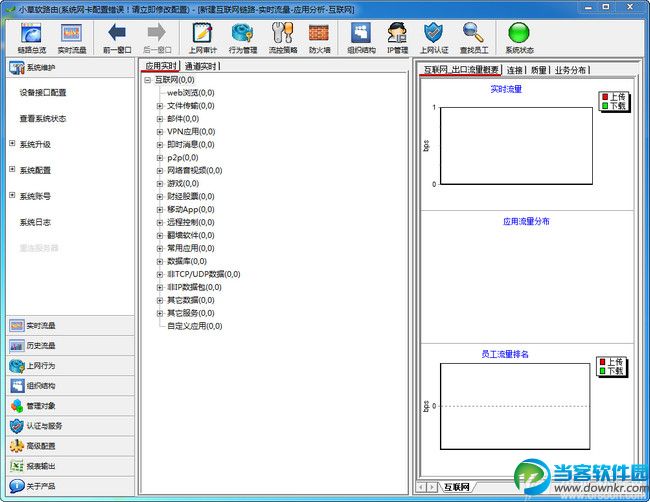
Task: Switch to 应用实时 tab
Action: [161, 66]
